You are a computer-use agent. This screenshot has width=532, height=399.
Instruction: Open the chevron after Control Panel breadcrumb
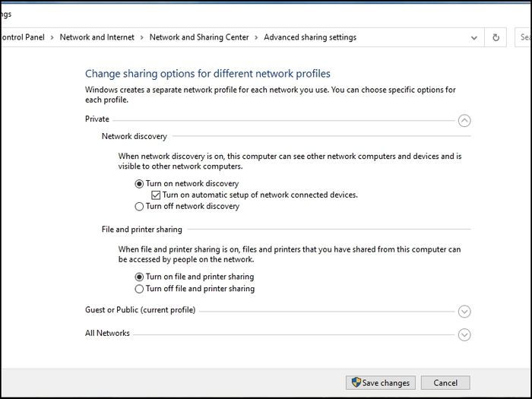(x=52, y=38)
